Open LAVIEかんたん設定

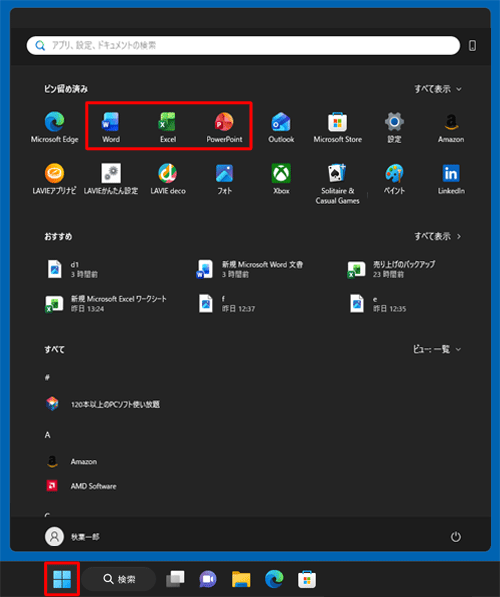click(x=111, y=179)
